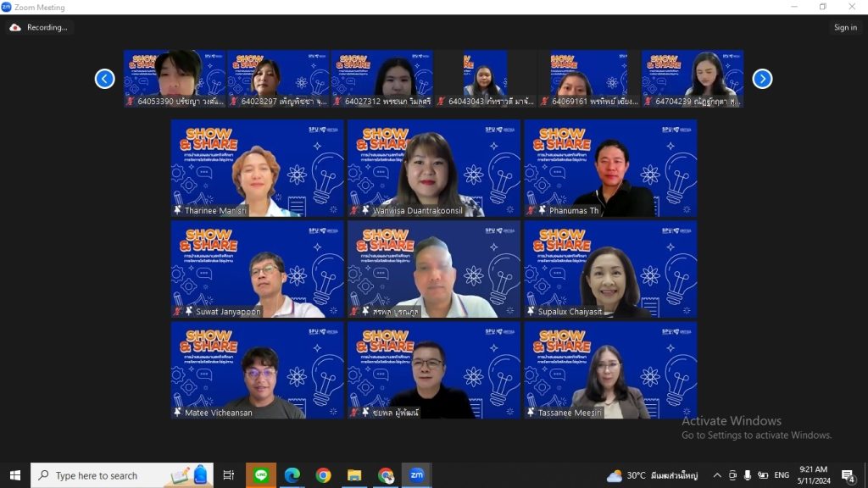Select Wanwisa Duantrakoonsil's video tile
This screenshot has width=868, height=488.
434,169
